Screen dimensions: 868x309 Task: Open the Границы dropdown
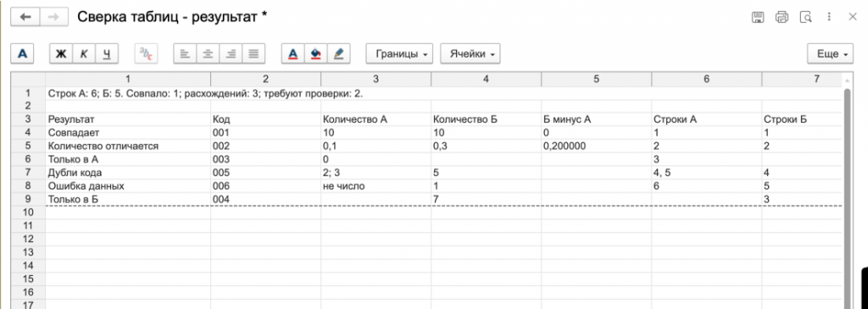(x=400, y=53)
